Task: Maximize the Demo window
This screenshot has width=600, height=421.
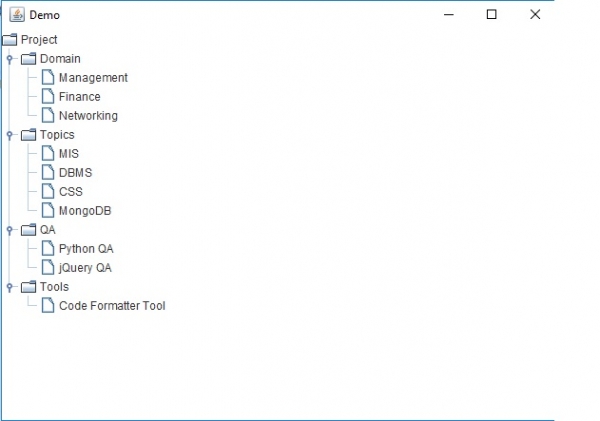Action: point(491,15)
